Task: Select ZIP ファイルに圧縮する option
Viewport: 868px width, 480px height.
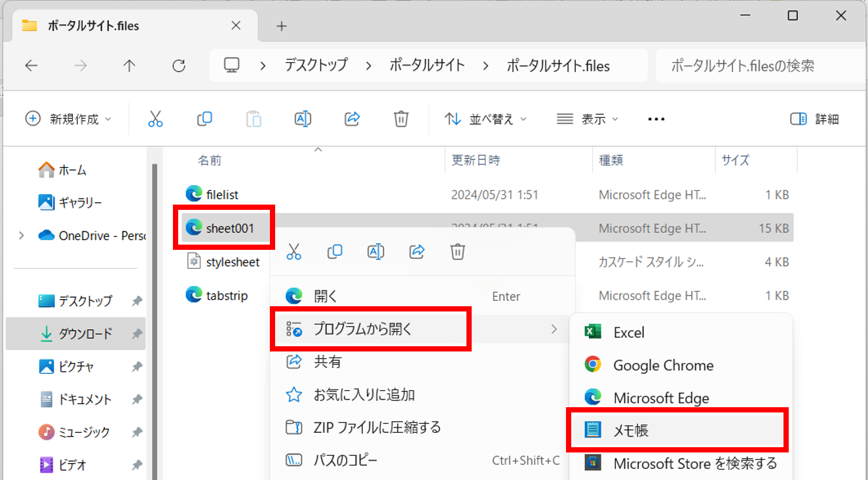Action: point(377,428)
